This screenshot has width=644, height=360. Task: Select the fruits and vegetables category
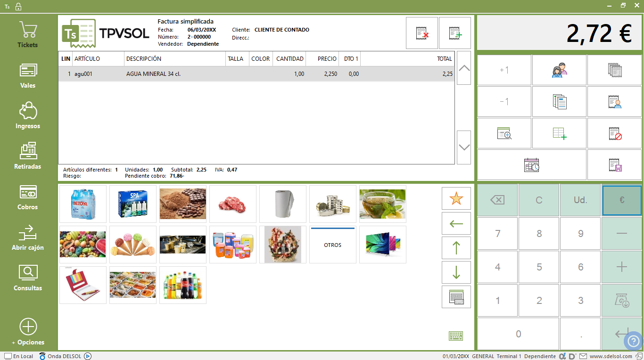[x=83, y=245]
